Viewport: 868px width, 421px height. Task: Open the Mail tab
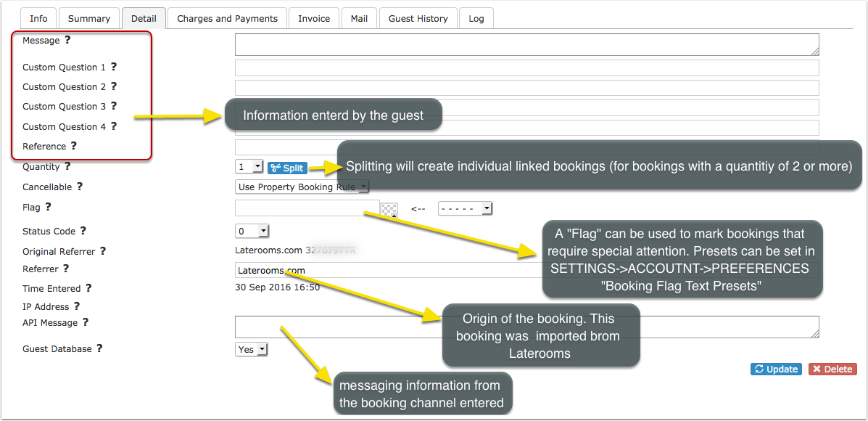pos(359,18)
